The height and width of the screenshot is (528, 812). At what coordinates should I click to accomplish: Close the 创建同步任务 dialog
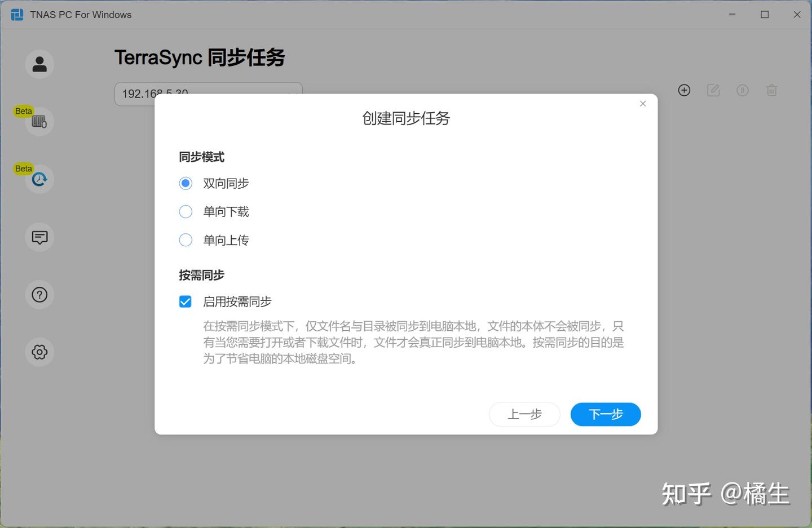[x=642, y=104]
